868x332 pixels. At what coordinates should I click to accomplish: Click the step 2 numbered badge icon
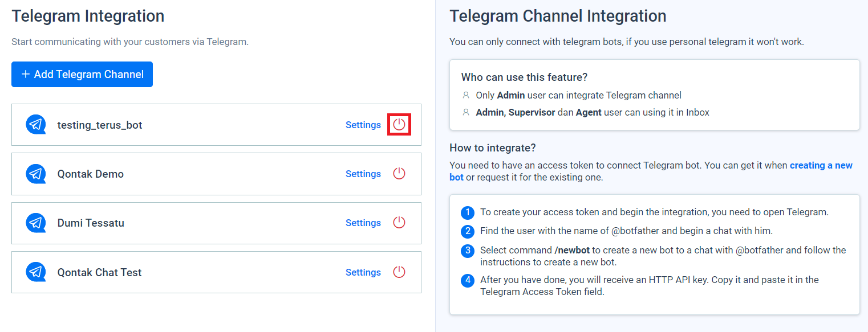(468, 232)
